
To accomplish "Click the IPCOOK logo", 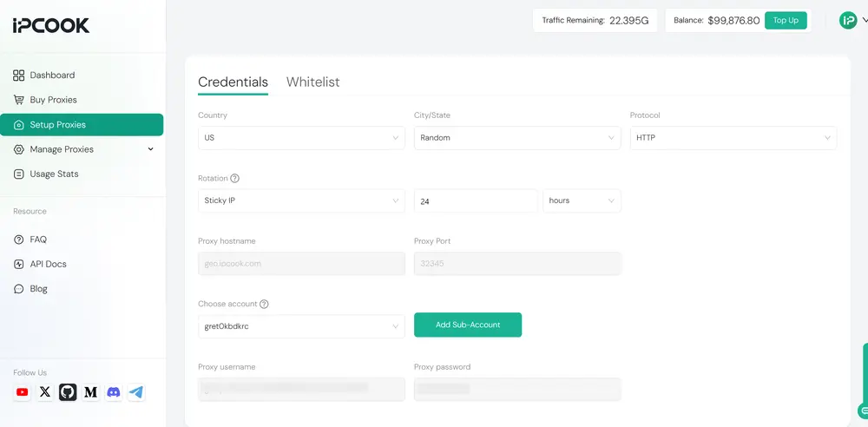I will tap(51, 25).
